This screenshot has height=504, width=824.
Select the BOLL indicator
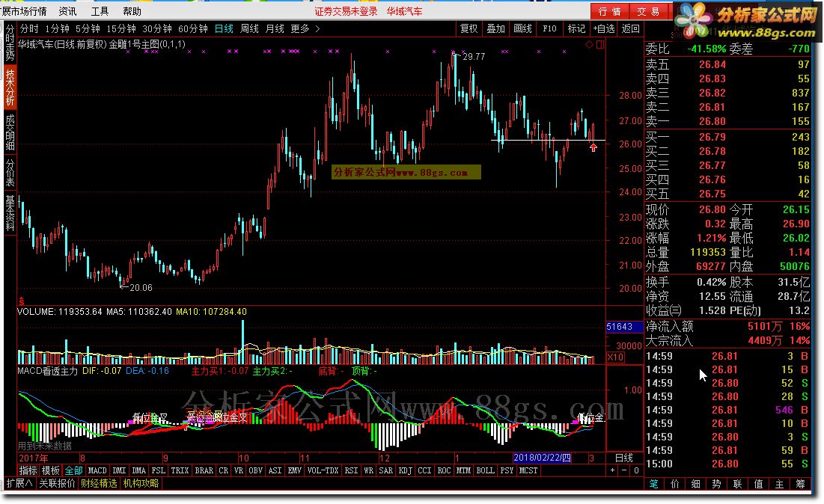(x=485, y=470)
